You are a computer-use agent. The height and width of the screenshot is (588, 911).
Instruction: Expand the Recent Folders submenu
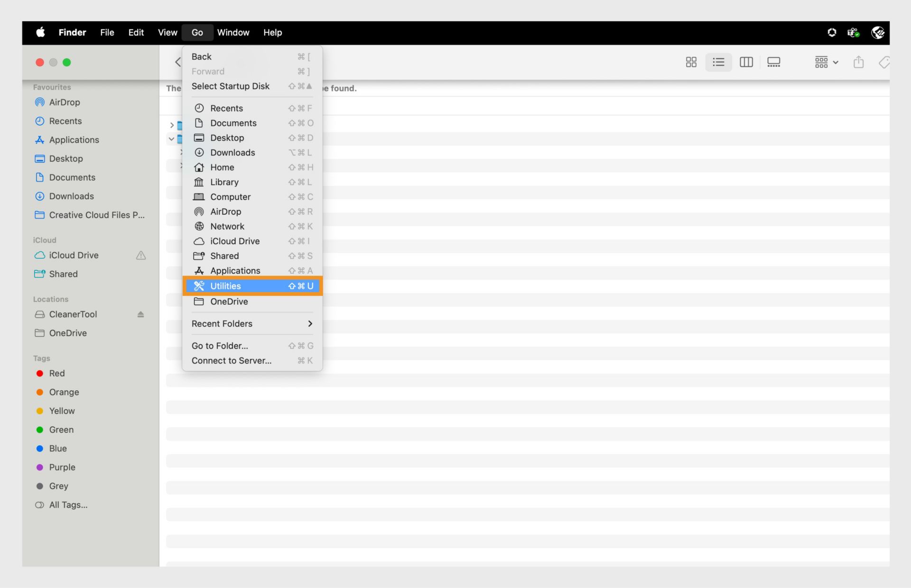click(252, 324)
